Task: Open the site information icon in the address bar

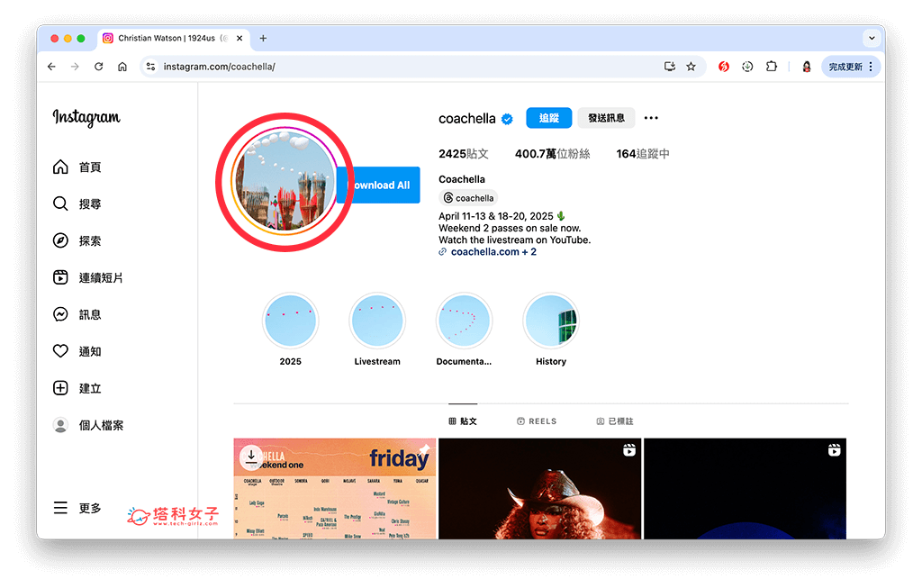Action: [x=151, y=67]
